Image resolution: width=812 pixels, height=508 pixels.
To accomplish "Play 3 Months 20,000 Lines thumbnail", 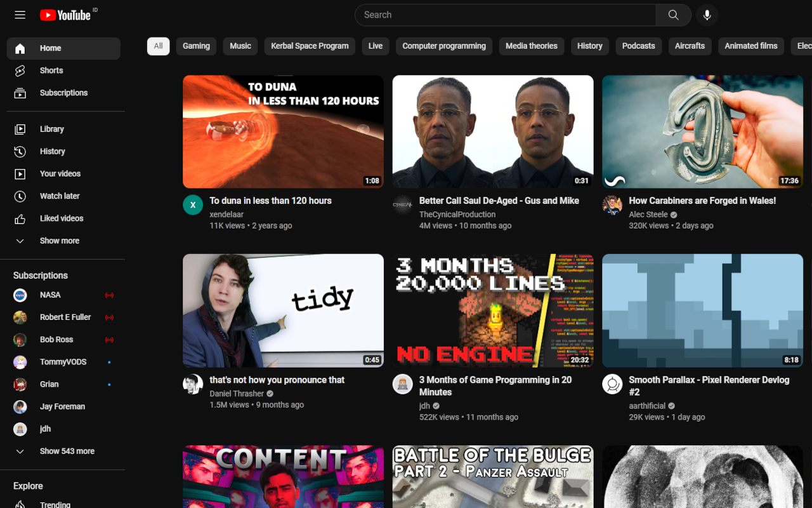I will point(493,311).
